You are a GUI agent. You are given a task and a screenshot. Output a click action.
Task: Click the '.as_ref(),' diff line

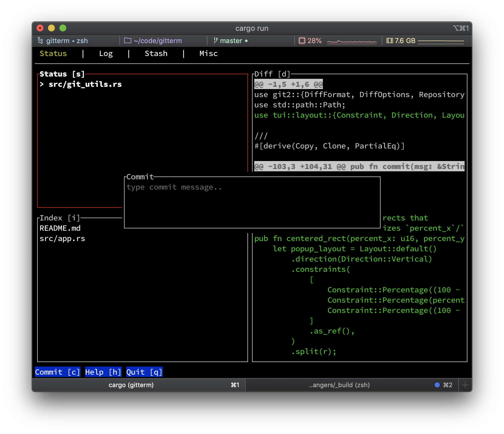(x=332, y=331)
